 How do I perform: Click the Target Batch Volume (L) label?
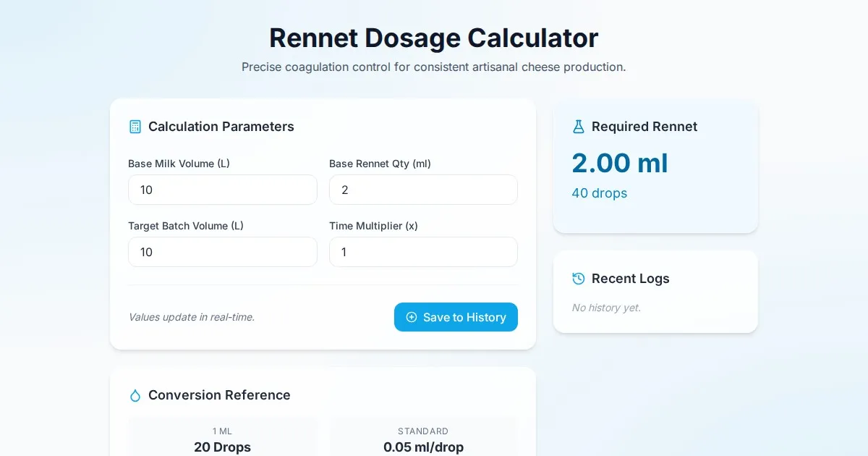click(186, 226)
